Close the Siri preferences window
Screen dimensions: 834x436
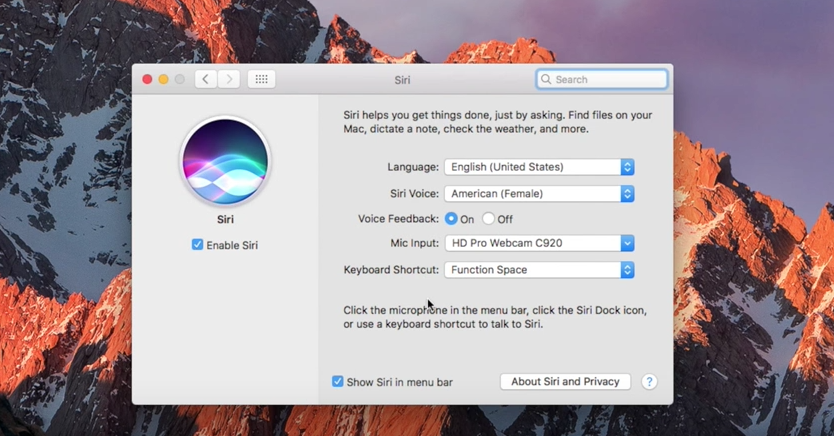tap(147, 79)
